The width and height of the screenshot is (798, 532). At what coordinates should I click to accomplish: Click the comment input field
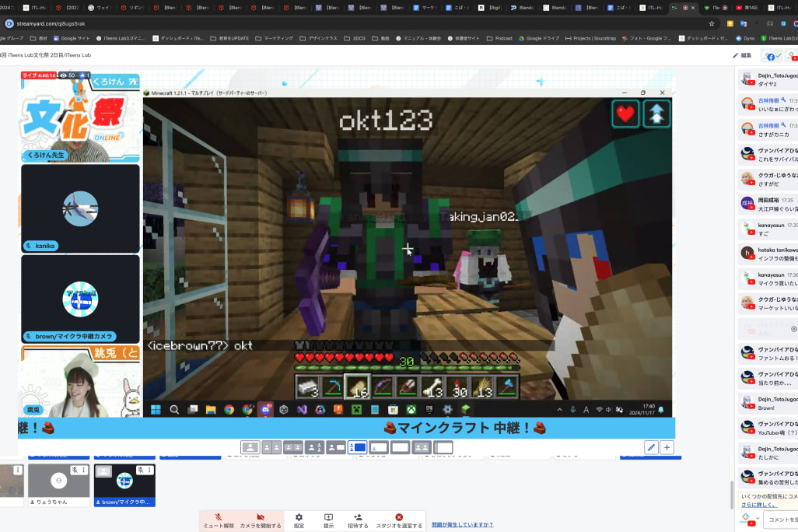click(x=780, y=519)
